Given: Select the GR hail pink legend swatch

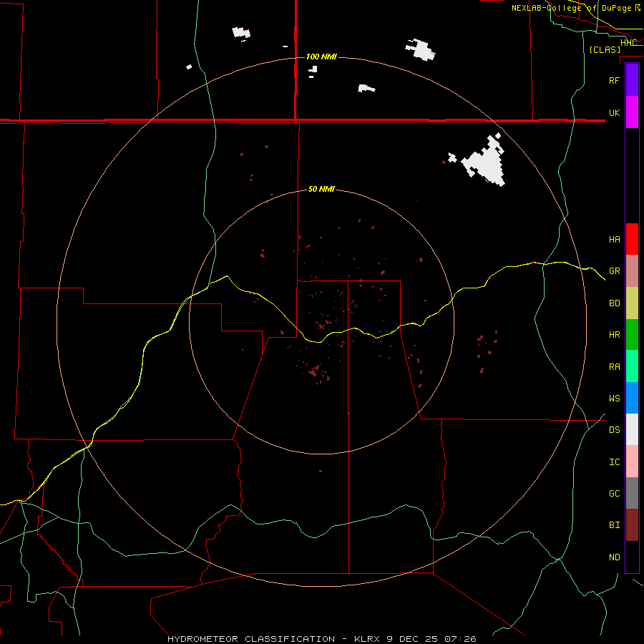Looking at the screenshot, I should click(x=632, y=271).
